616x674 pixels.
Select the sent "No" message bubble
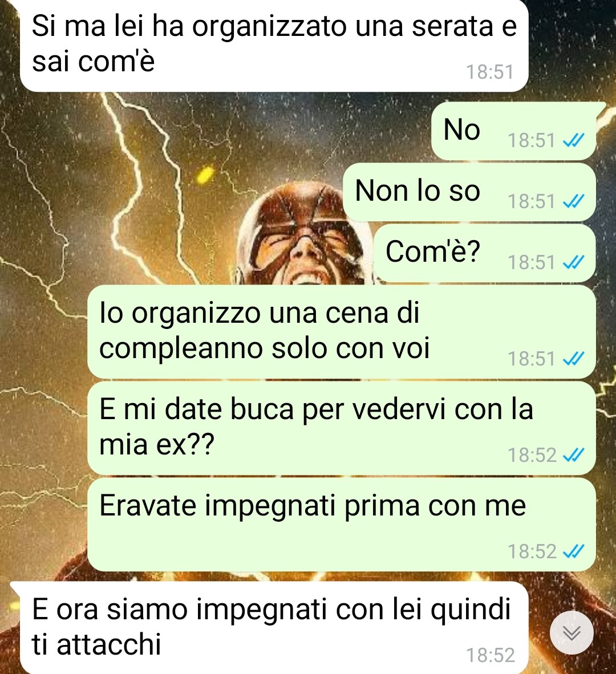point(514,131)
